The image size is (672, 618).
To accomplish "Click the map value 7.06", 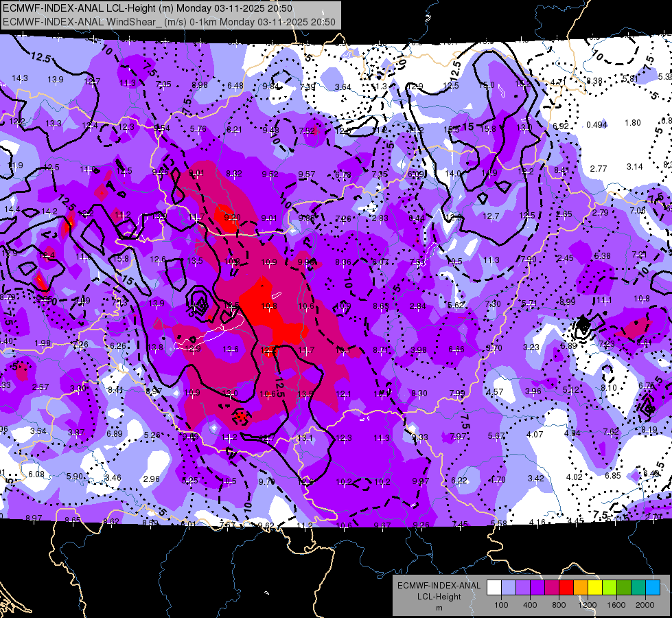I will (638, 211).
